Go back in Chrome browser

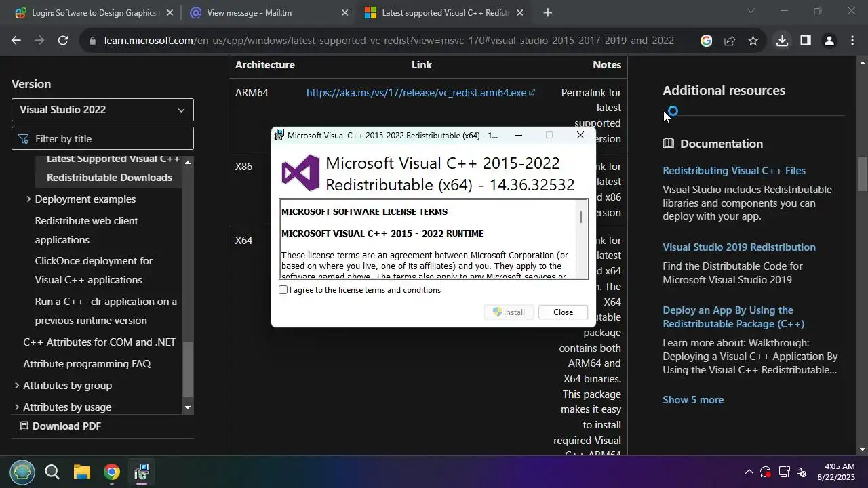point(16,41)
